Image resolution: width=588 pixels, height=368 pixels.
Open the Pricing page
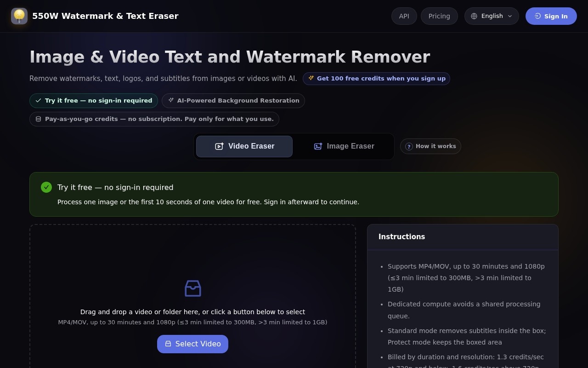[x=439, y=16]
